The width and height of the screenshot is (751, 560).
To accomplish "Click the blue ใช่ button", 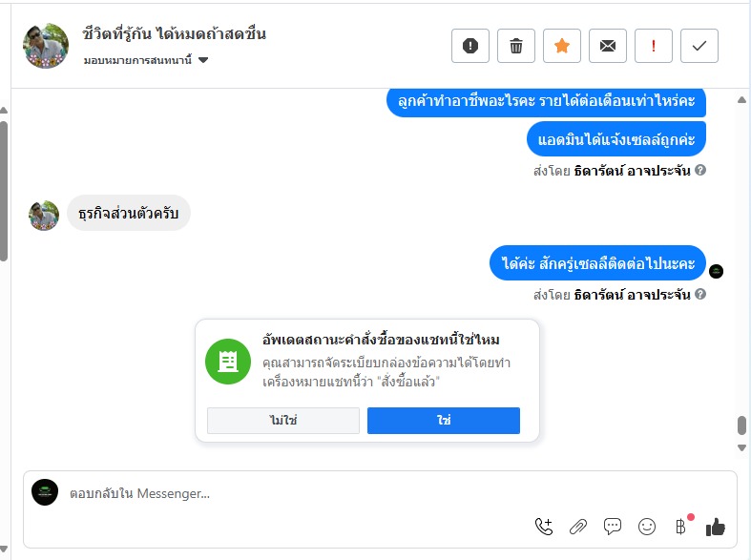I will 444,421.
